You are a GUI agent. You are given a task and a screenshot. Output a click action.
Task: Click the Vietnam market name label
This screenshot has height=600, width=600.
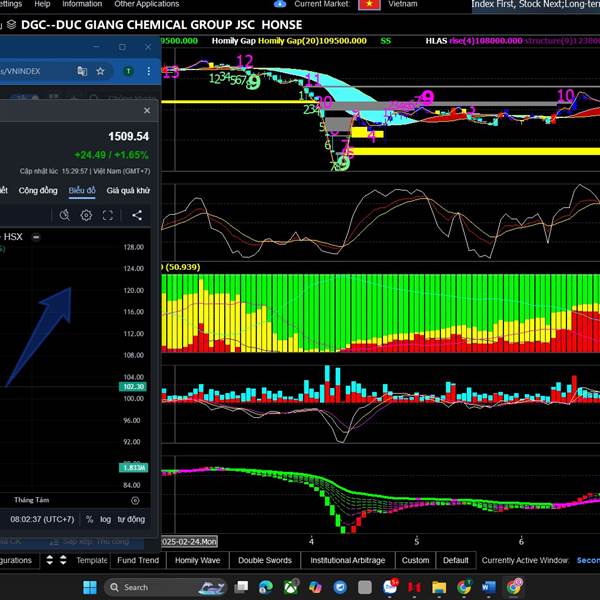[403, 4]
